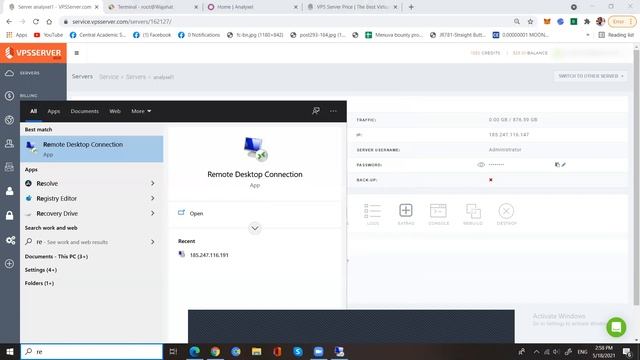Click the gears settings icon in sidebar
This screenshot has width=640, height=360.
click(x=10, y=240)
